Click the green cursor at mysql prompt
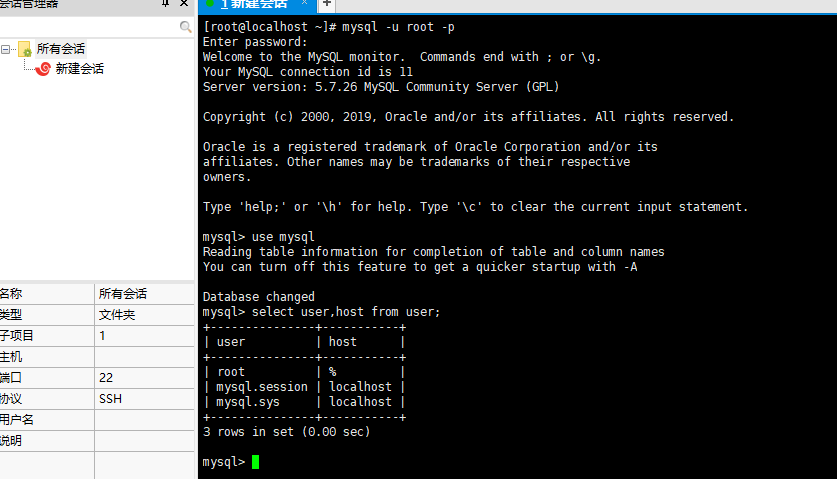This screenshot has height=479, width=837. pyautogui.click(x=255, y=462)
